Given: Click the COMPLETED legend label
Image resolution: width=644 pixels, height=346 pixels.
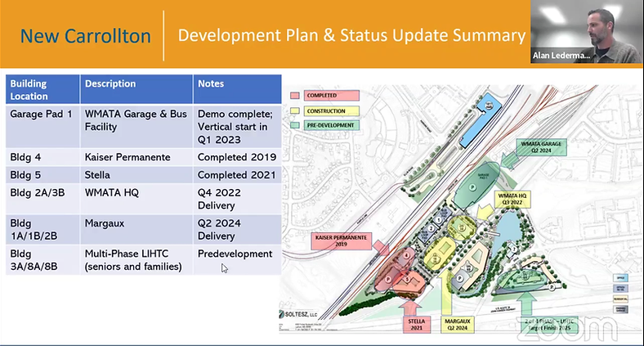Looking at the screenshot, I should (x=332, y=96).
